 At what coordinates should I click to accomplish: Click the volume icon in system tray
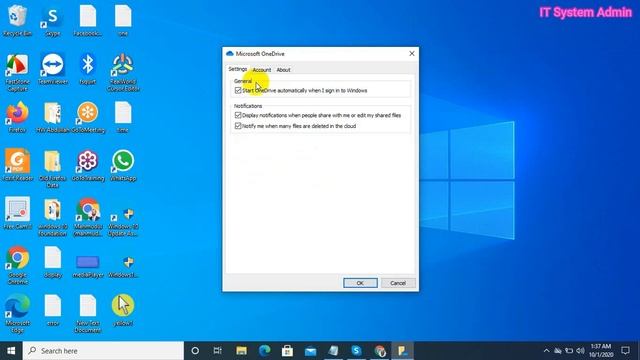580,351
